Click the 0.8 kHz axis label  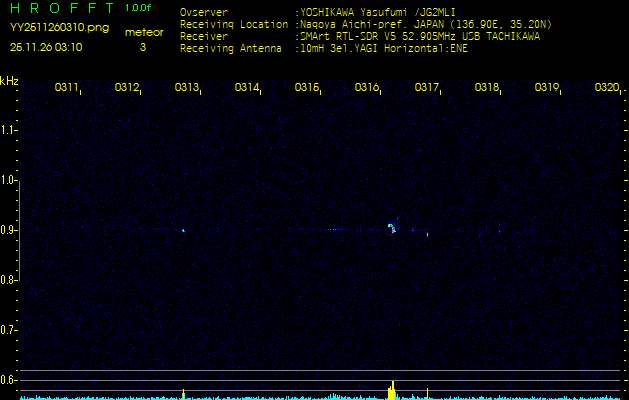tap(8, 280)
